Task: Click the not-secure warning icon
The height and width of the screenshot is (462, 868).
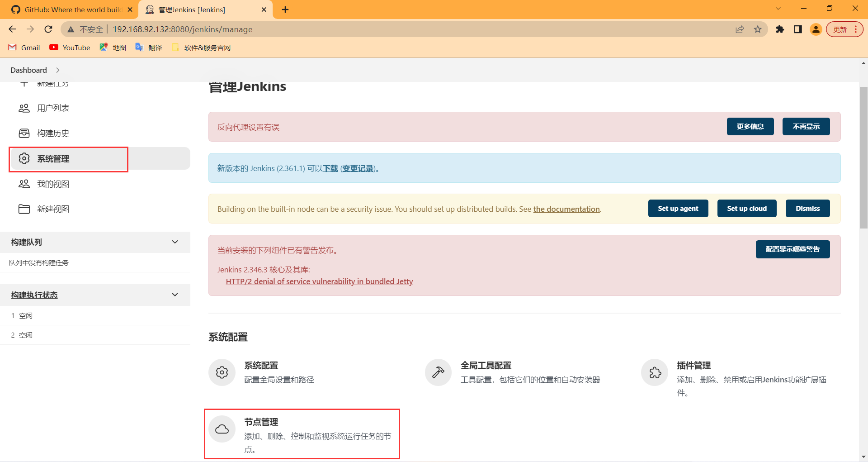Action: pos(71,29)
